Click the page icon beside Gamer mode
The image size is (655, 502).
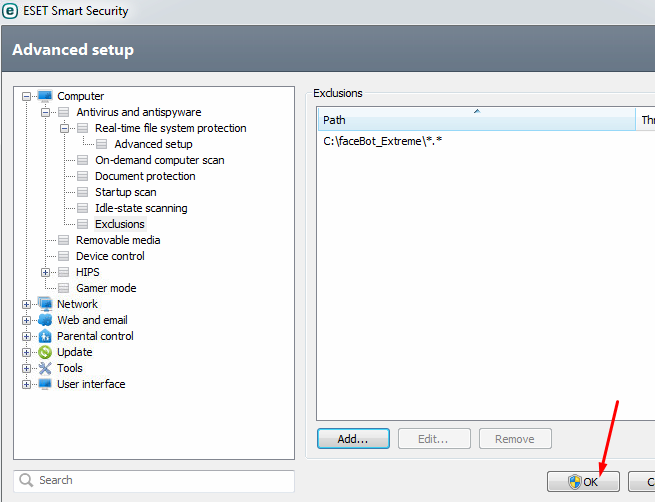pos(63,288)
